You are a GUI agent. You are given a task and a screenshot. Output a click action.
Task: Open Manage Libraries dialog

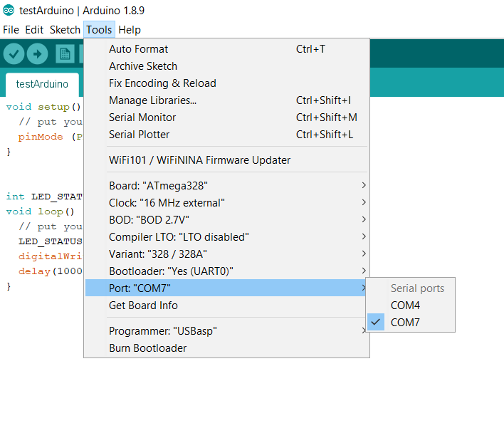pos(226,100)
